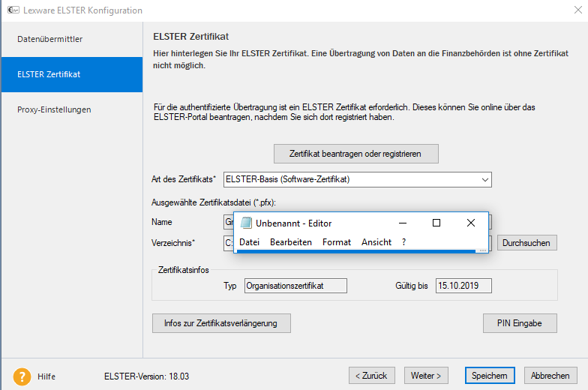588x390 pixels.
Task: Click the Gültig bis field 15.10.2019
Action: (x=463, y=286)
